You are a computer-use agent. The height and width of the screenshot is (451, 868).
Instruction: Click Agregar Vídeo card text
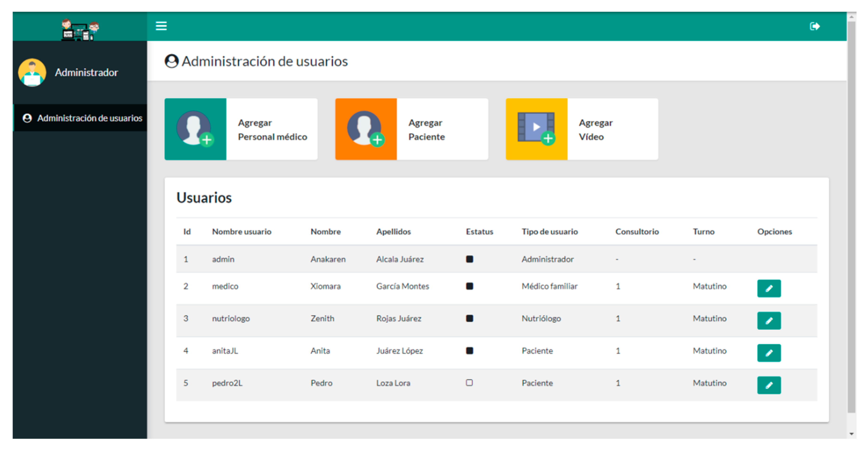[595, 130]
